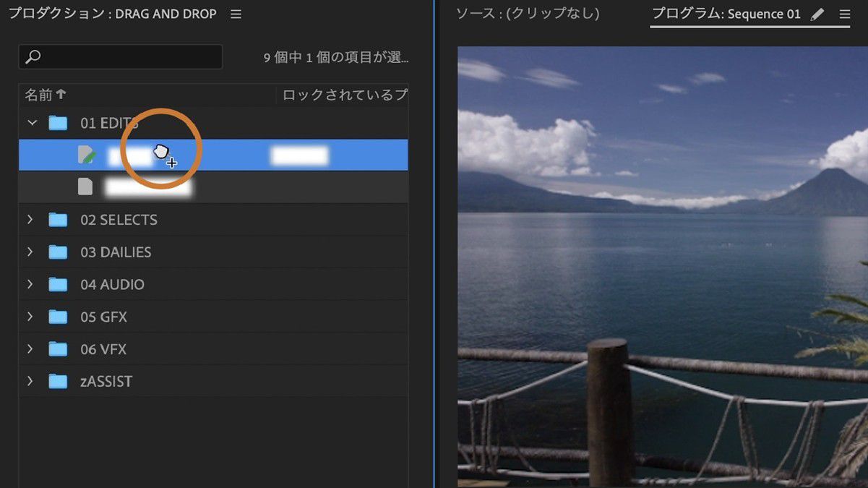
Task: Select the 01 EDITS folder name
Action: click(109, 123)
